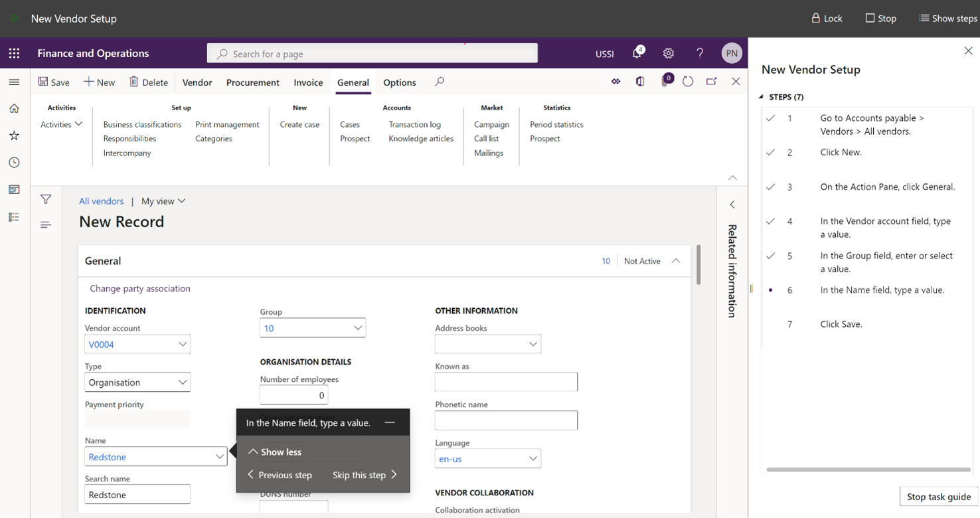The height and width of the screenshot is (518, 980).
Task: Collapse the General fast tab
Action: point(676,261)
